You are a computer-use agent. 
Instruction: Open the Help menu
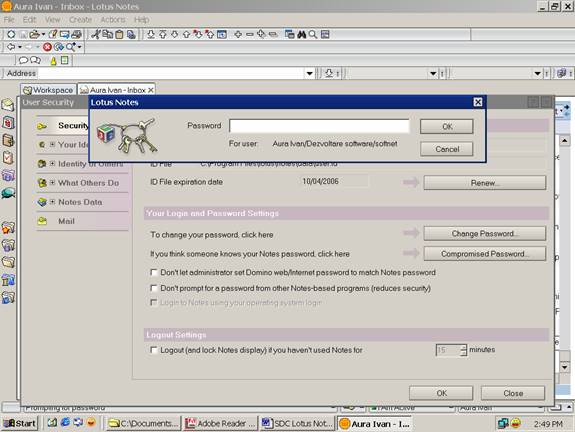(x=142, y=19)
